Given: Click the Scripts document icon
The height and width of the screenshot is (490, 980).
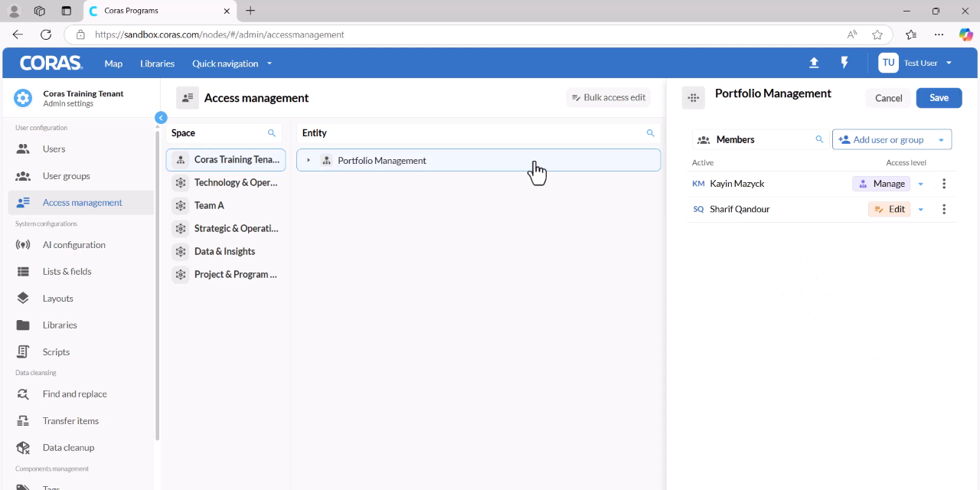Looking at the screenshot, I should point(23,351).
